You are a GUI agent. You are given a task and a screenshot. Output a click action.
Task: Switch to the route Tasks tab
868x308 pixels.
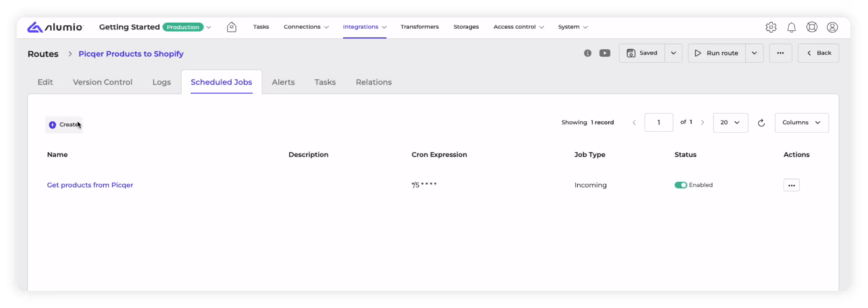click(325, 82)
